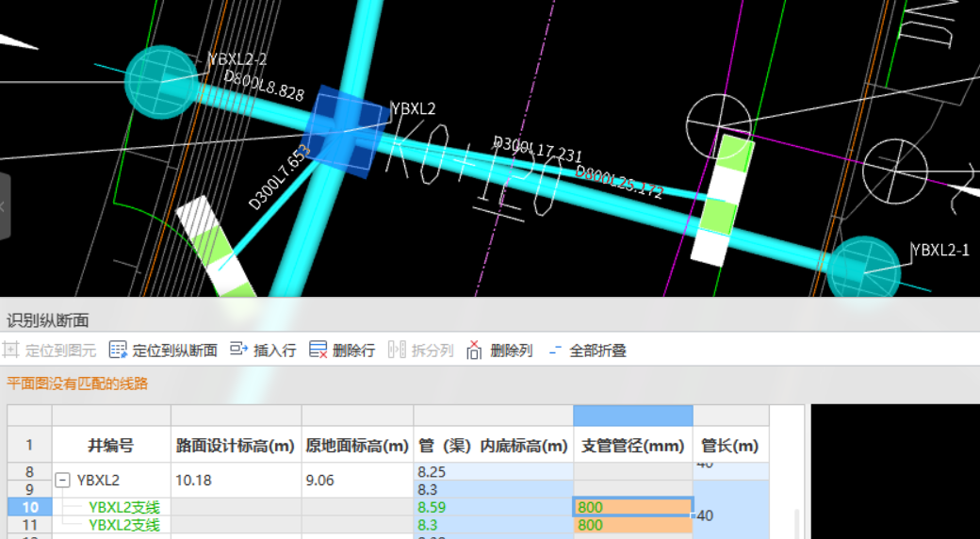Select the 管长(m) column header

730,445
